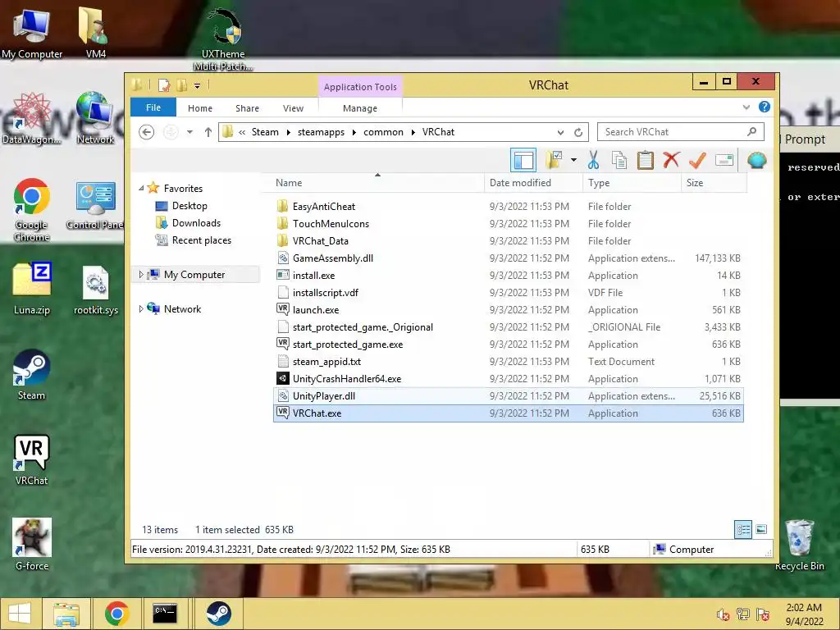Click the orange checkmark Properties icon
This screenshot has height=630, width=840.
coord(697,160)
